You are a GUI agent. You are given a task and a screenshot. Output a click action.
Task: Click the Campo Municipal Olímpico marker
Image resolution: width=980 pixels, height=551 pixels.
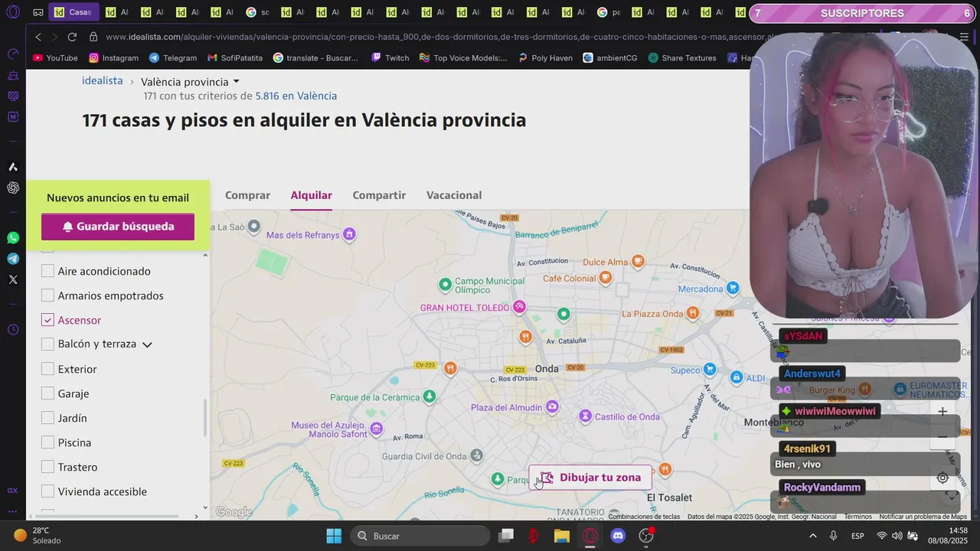click(x=445, y=285)
